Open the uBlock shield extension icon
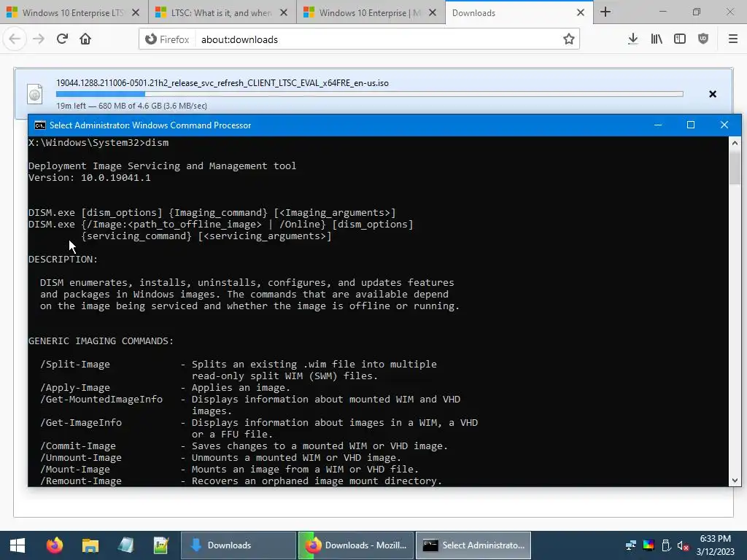The width and height of the screenshot is (747, 560). coord(703,39)
